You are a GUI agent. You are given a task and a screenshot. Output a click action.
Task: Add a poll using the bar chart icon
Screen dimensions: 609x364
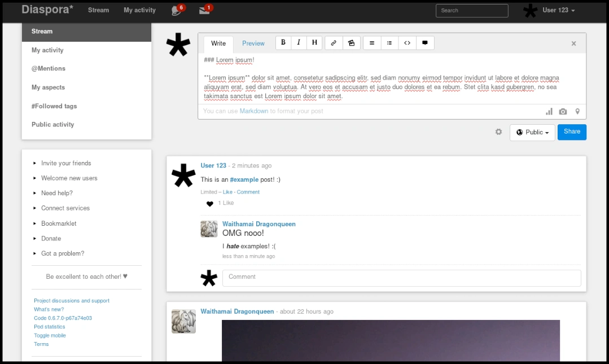pyautogui.click(x=549, y=112)
